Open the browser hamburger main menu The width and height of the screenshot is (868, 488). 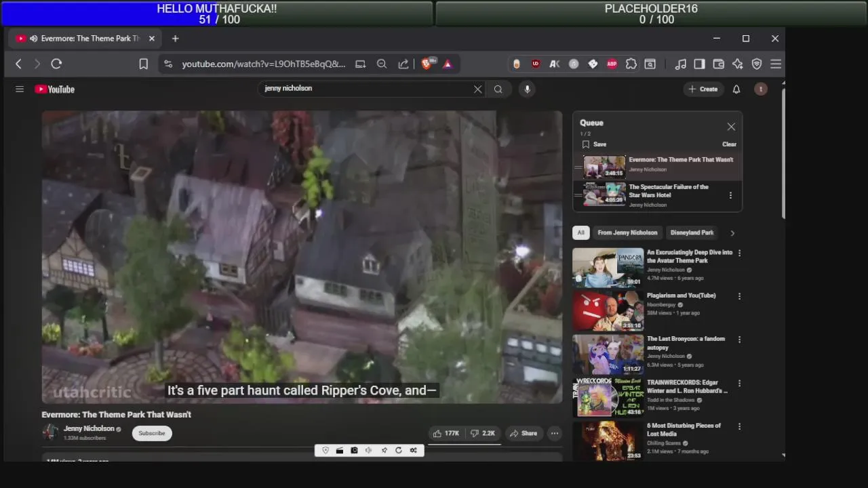pyautogui.click(x=776, y=64)
